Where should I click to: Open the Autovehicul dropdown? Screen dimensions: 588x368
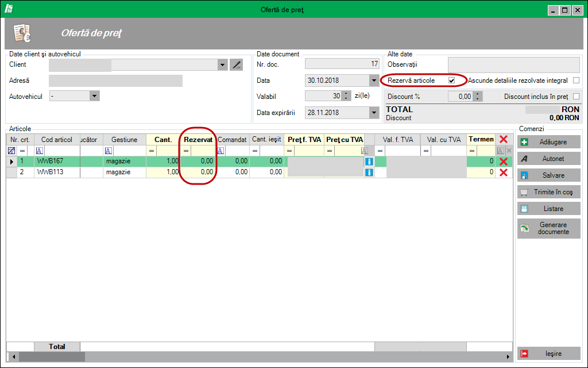pos(95,97)
